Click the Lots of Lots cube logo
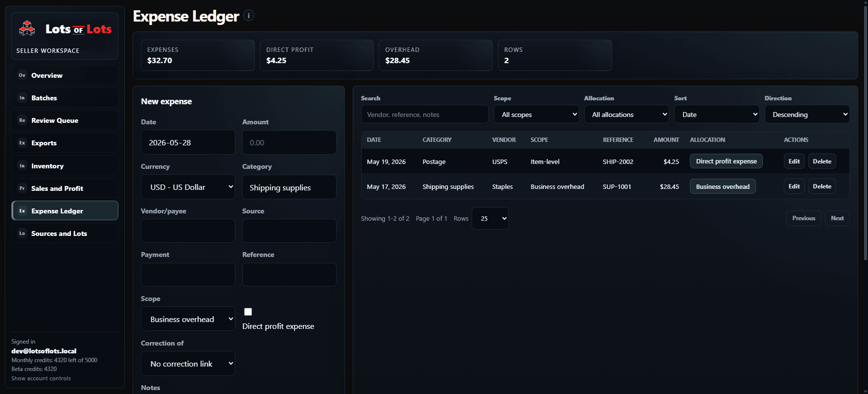Screen dimensions: 868x394 coord(27,29)
